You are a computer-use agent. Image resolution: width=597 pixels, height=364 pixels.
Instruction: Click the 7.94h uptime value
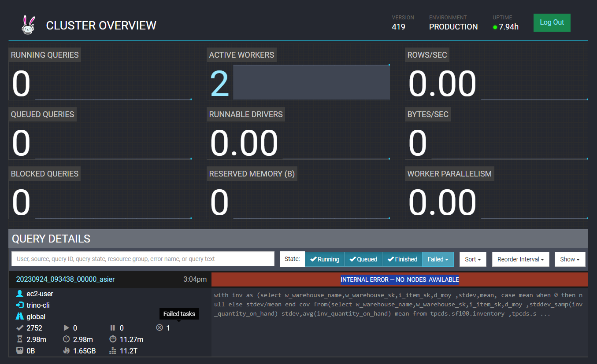[x=509, y=27]
